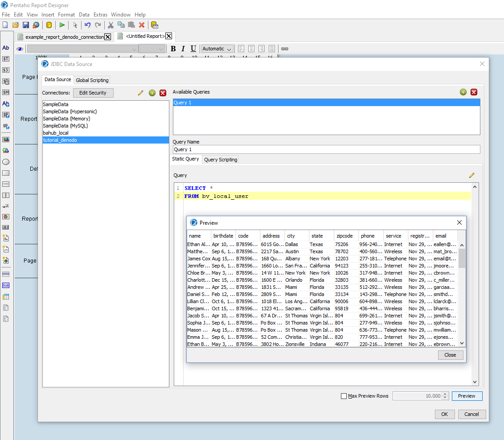Edit selected connection with pencil icon

point(140,93)
